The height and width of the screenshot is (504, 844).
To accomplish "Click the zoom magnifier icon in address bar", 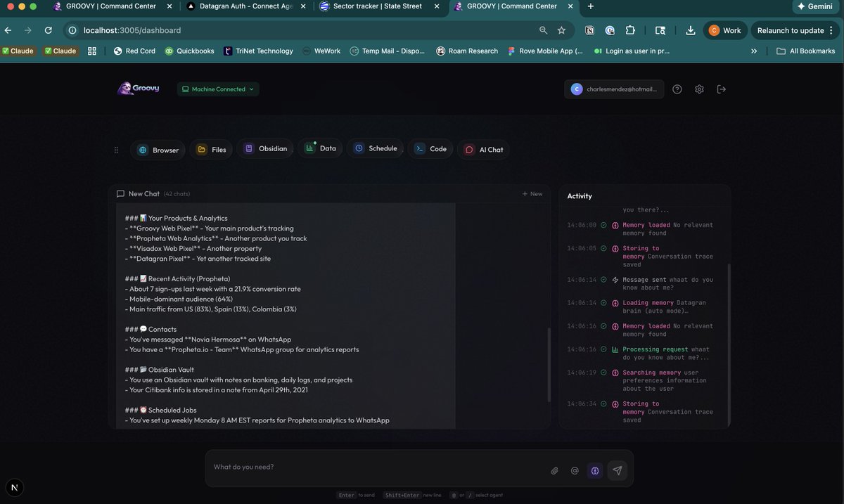I will click(x=543, y=30).
